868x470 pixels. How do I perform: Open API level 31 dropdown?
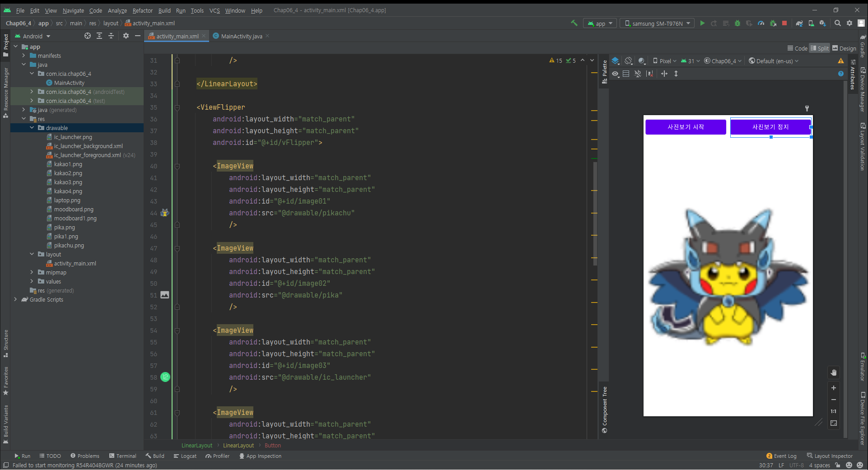(x=690, y=61)
